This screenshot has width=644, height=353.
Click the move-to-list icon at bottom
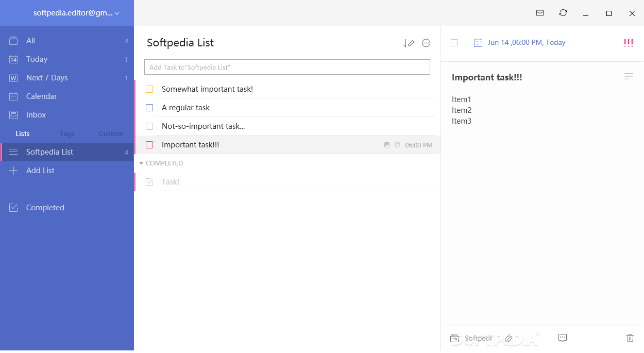click(x=454, y=338)
